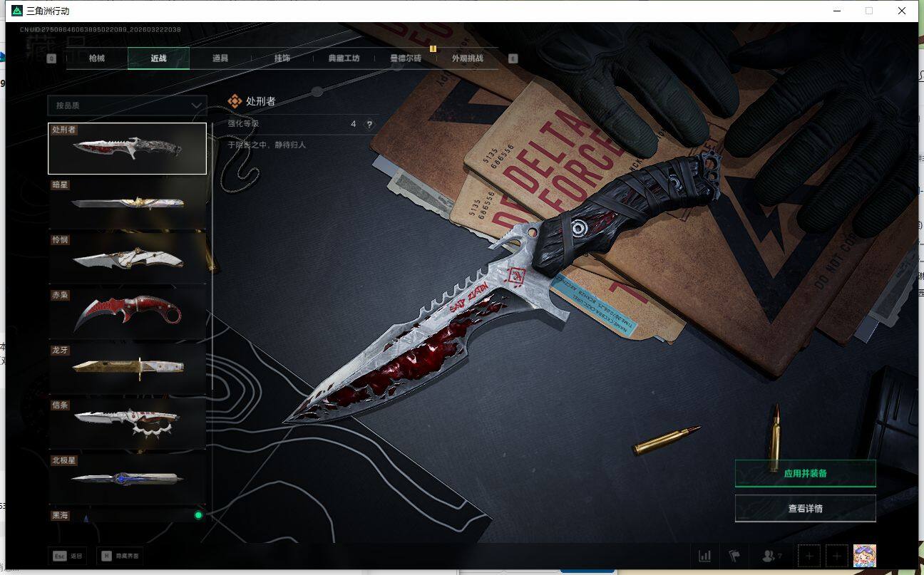
Task: Click the 三角洲行动 app logo in title bar
Action: pyautogui.click(x=16, y=11)
